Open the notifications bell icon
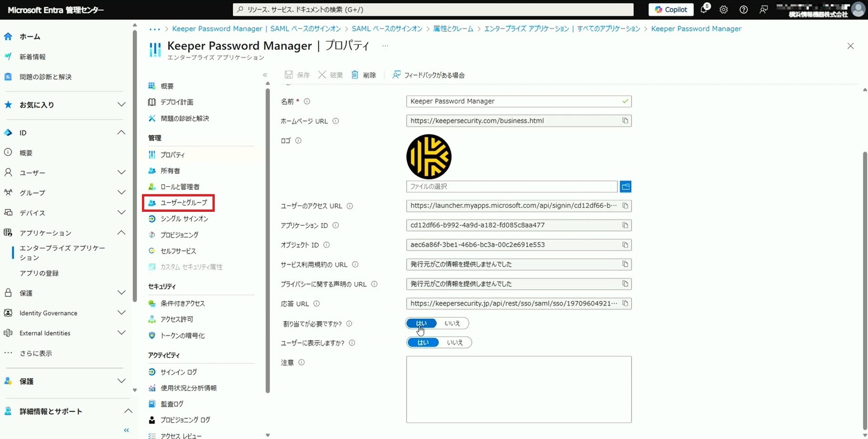Screen dimensions: 868x439 click(x=704, y=10)
